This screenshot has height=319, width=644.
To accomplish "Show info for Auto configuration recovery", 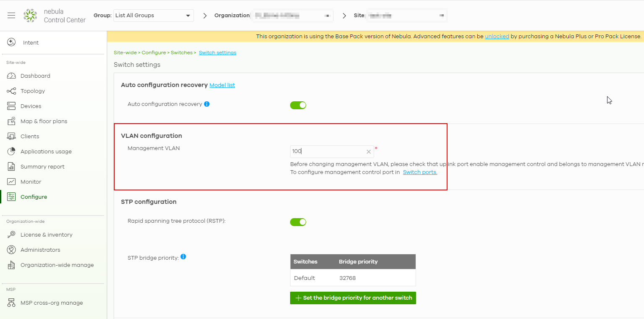I will pyautogui.click(x=207, y=104).
